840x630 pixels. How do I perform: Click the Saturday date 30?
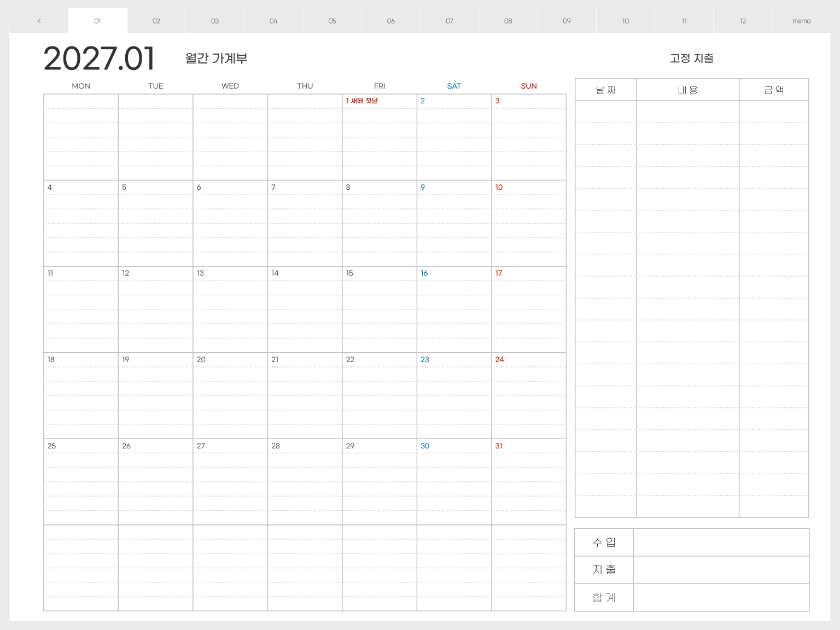click(x=425, y=446)
